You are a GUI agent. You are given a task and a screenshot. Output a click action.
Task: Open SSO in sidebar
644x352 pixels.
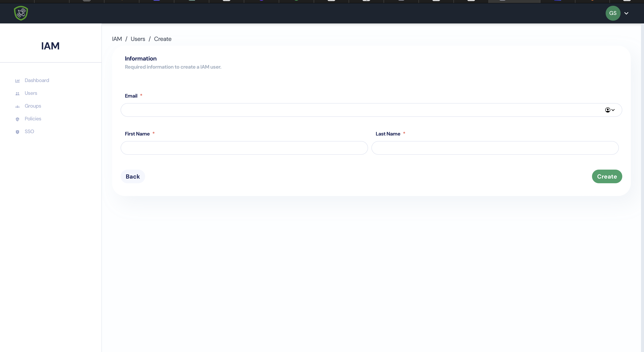[29, 131]
